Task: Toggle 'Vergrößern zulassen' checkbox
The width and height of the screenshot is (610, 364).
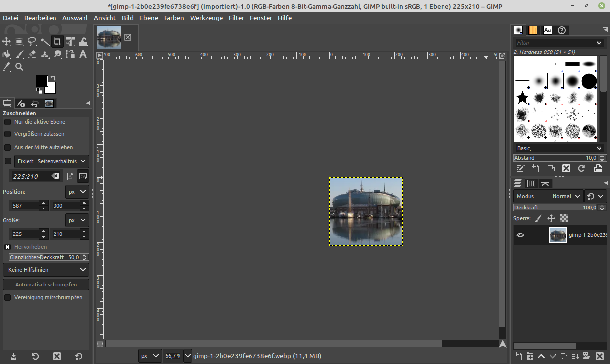Action: pos(8,134)
